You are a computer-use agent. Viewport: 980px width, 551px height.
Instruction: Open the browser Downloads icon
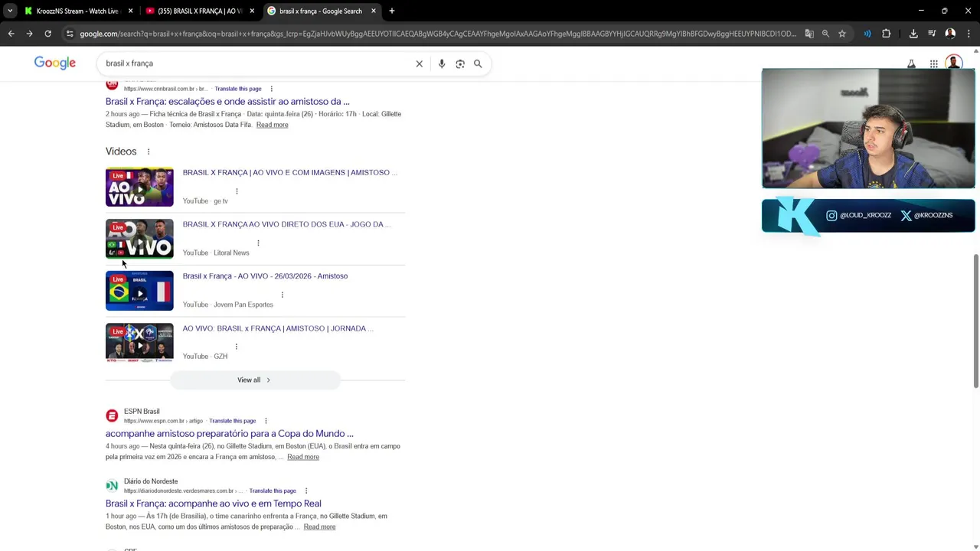click(913, 34)
